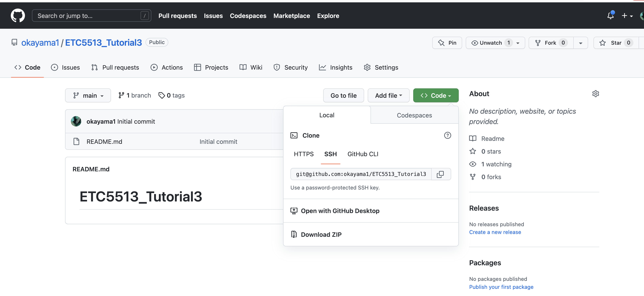644x296 pixels.
Task: Copy the SSH clone URL to clipboard
Action: 441,174
